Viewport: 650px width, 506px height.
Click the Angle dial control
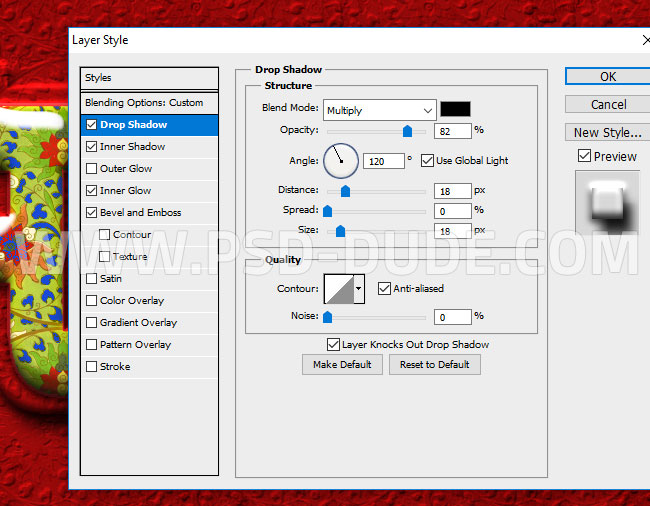click(340, 159)
